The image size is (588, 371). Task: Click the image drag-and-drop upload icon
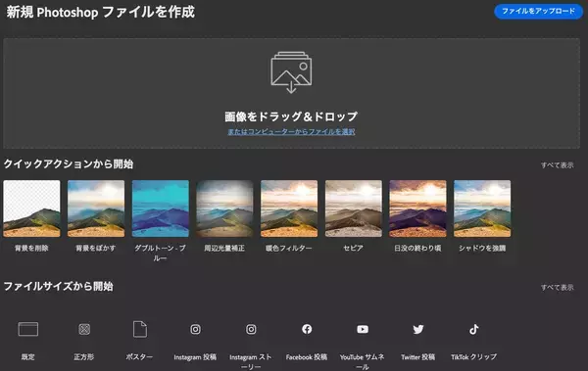tap(291, 72)
